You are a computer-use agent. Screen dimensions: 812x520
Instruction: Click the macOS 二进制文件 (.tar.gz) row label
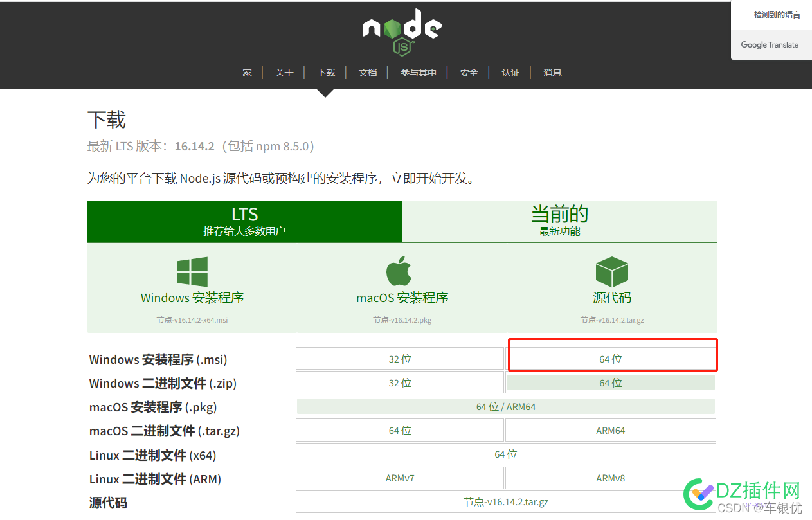(165, 431)
